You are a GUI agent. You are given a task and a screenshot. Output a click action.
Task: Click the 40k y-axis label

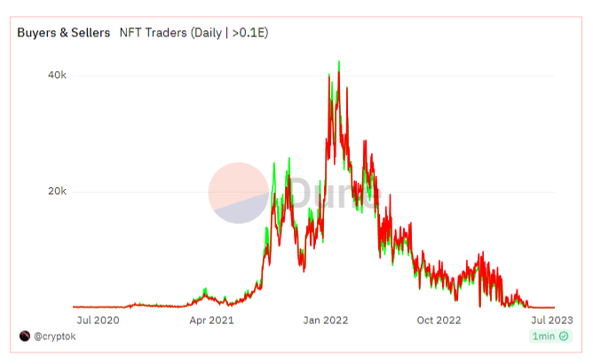point(57,75)
